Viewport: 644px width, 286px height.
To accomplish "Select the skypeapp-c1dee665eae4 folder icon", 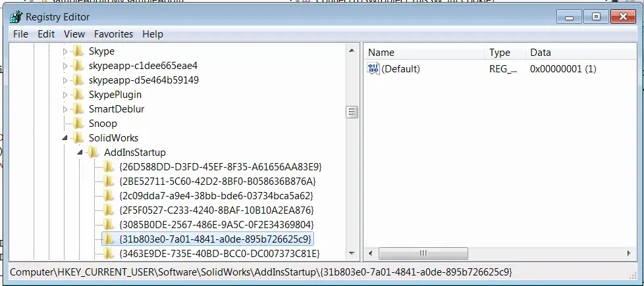I will [x=78, y=66].
